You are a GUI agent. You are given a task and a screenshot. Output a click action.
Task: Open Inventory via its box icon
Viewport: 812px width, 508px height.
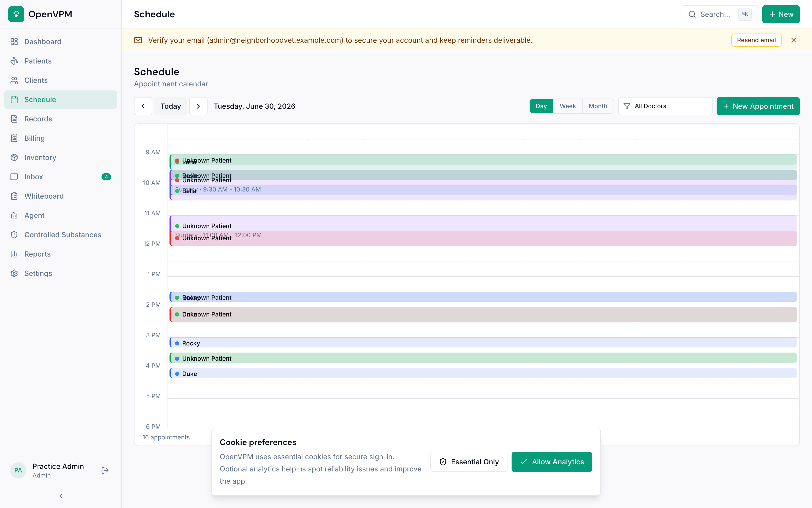click(x=14, y=157)
